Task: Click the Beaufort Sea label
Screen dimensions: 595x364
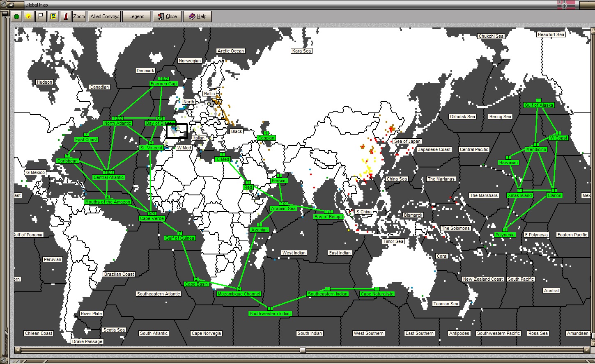Action: (551, 34)
